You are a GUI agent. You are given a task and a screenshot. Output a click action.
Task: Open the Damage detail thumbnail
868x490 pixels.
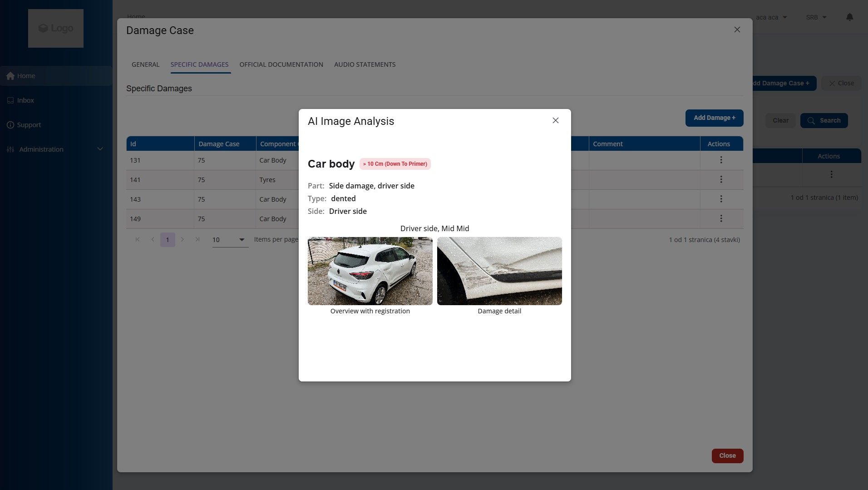(x=499, y=271)
